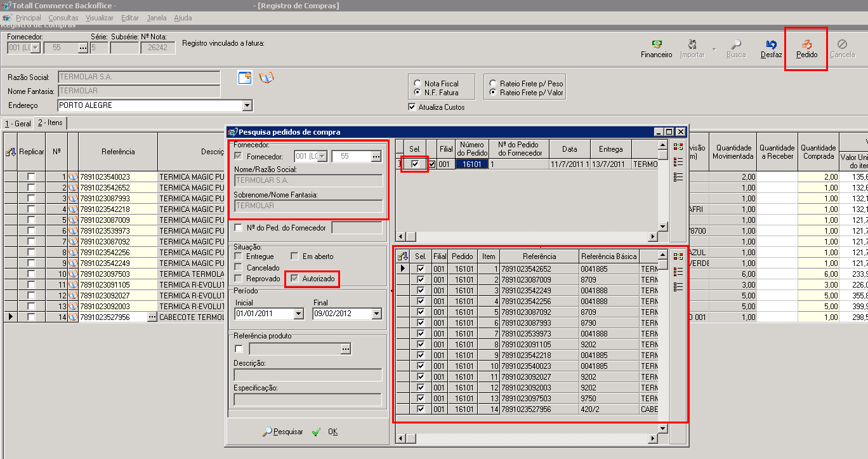Screen dimensions: 868x459
Task: Click the Busca magnifier toolbar icon
Action: point(736,44)
